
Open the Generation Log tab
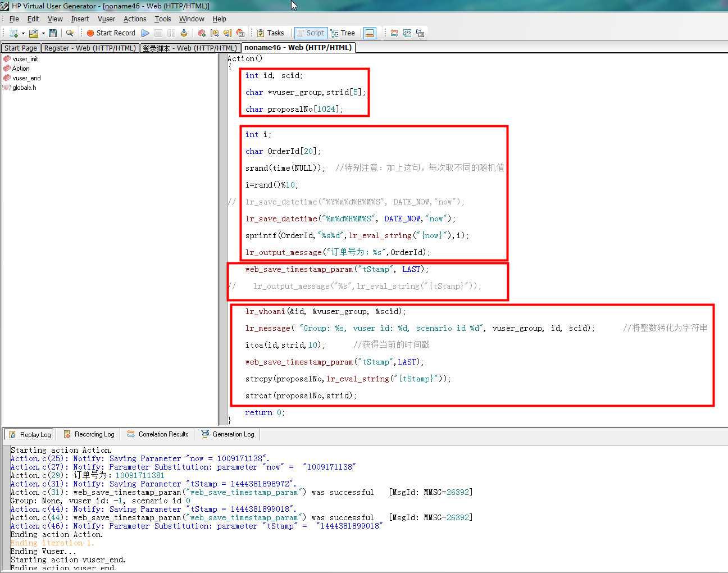(228, 434)
